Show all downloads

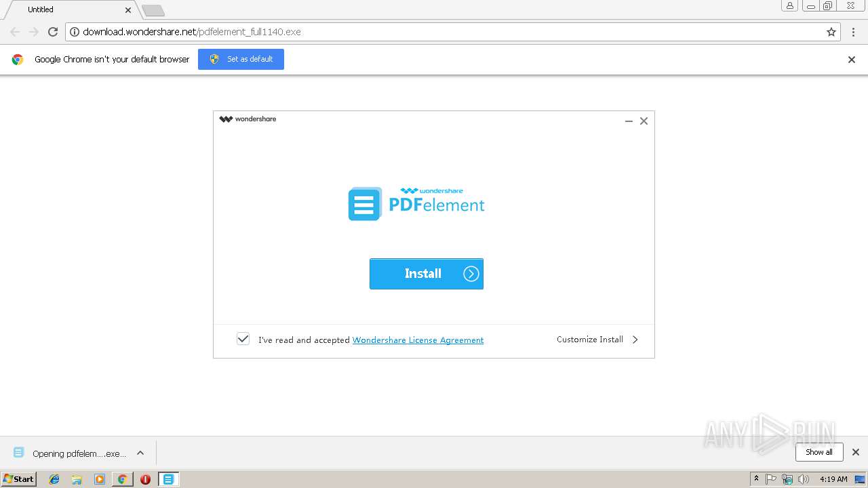coord(819,452)
